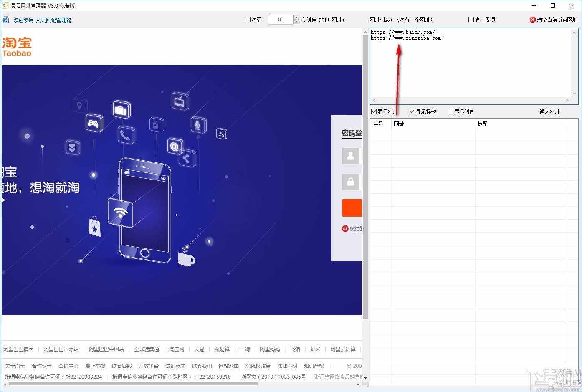
Task: Click the Weibo login icon
Action: click(345, 228)
